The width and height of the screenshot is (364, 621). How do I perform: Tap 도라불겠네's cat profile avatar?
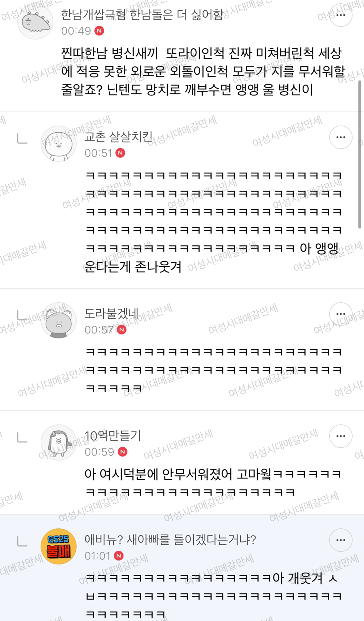(58, 320)
